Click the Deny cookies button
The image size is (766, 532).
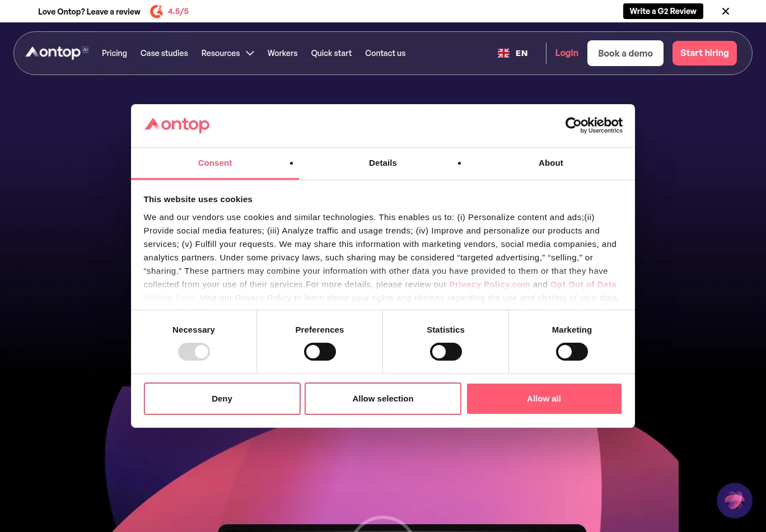tap(222, 399)
